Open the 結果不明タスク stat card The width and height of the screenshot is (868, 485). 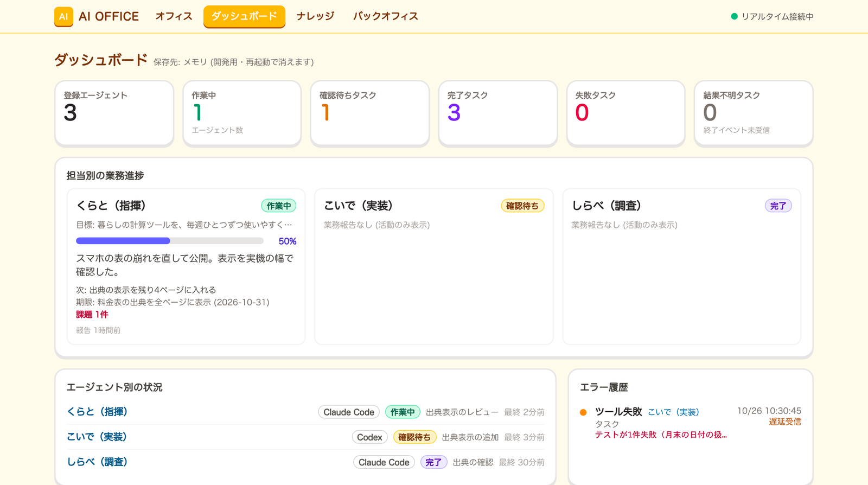point(754,113)
